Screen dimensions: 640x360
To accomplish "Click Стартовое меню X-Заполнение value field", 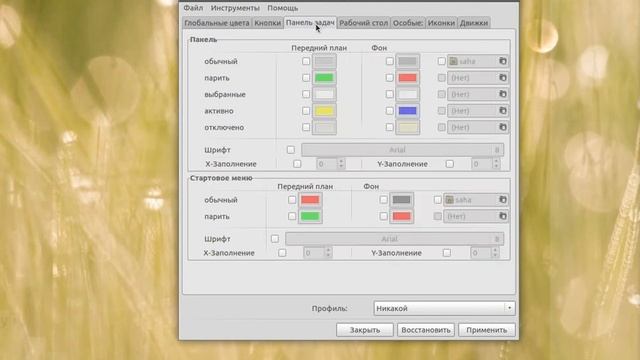I will [314, 253].
